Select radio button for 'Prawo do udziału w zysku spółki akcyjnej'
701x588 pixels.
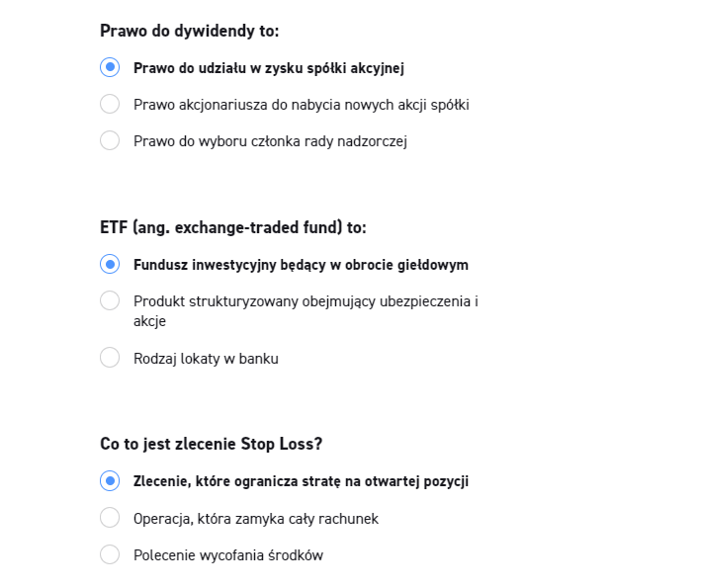(110, 67)
